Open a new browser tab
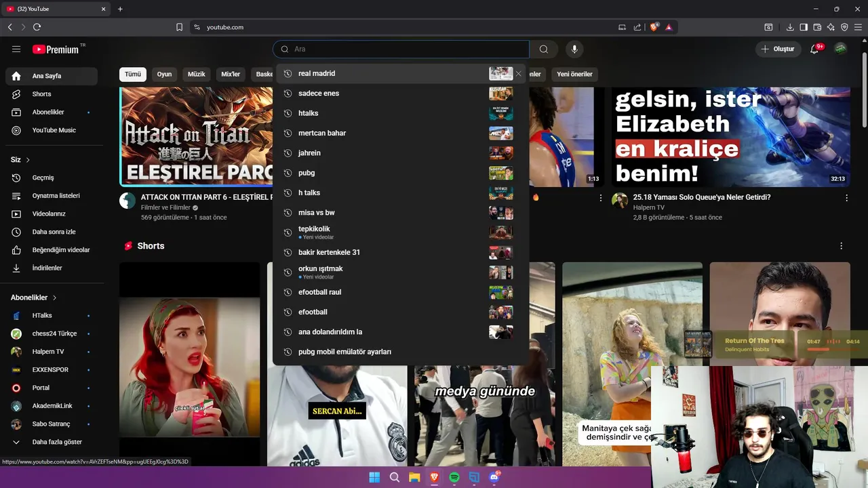 pos(120,9)
